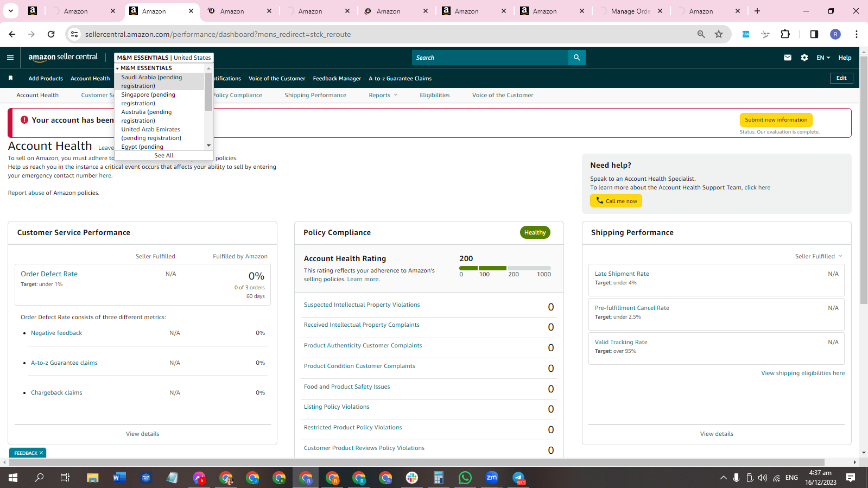Click the Account Health Rating progress bar

point(505,268)
